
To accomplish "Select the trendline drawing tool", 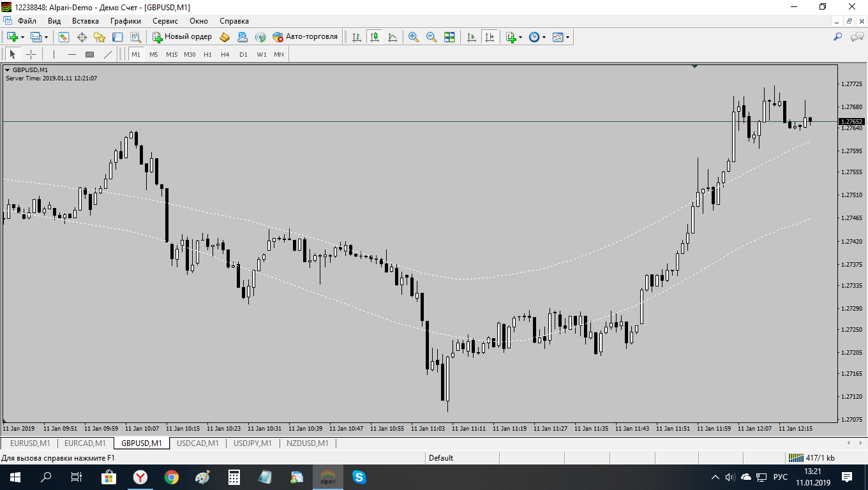I will coord(108,54).
